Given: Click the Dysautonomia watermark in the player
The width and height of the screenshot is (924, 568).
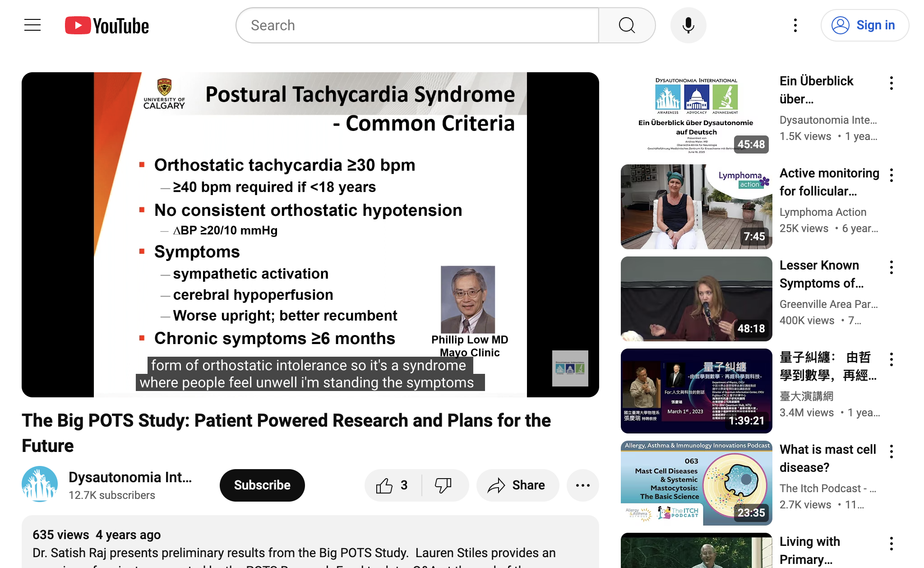Looking at the screenshot, I should click(570, 368).
